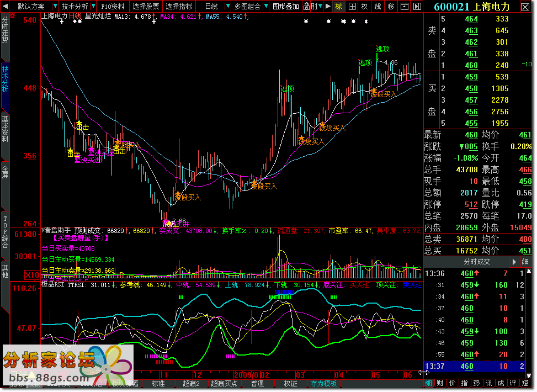Click the side-panel collapse icon
Viewport: 537px width, 392px height.
(x=417, y=6)
